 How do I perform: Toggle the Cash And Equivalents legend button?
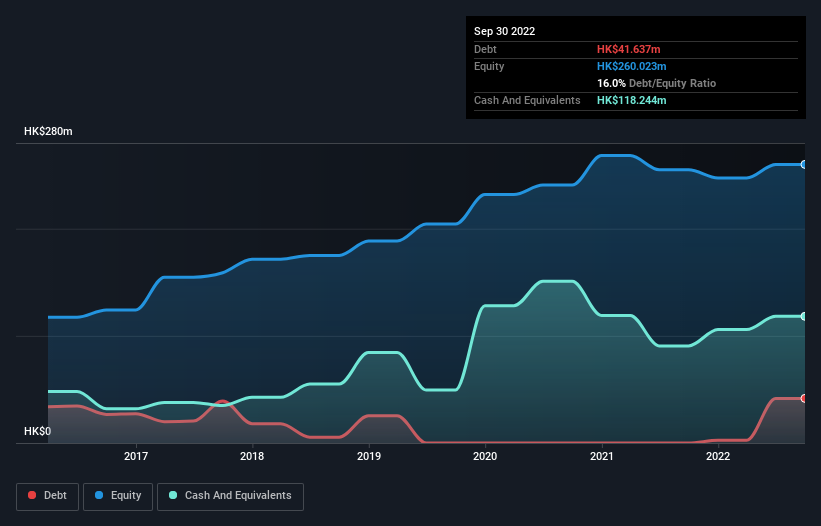(x=230, y=496)
